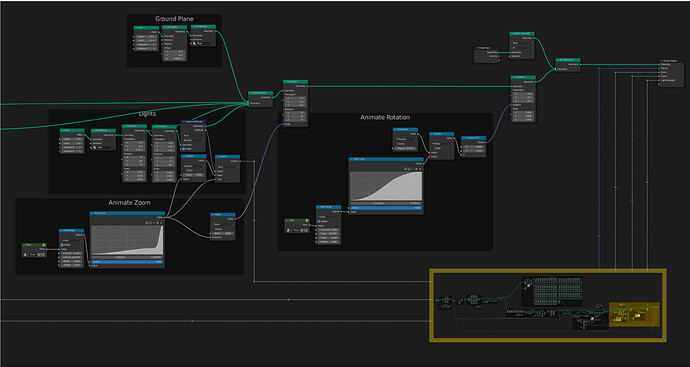Image resolution: width=690 pixels, height=367 pixels.
Task: Click Light material sphere icon in Lights frame
Action: (x=95, y=147)
